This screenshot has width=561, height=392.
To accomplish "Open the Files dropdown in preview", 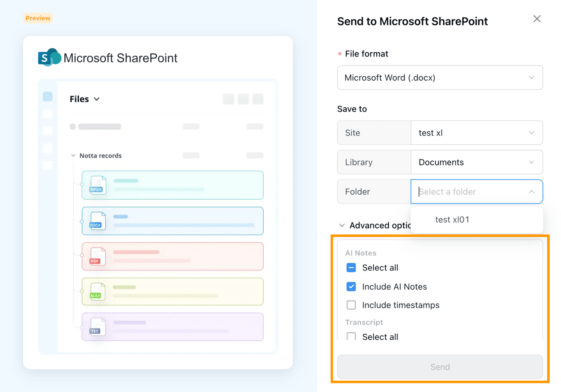I will click(85, 99).
